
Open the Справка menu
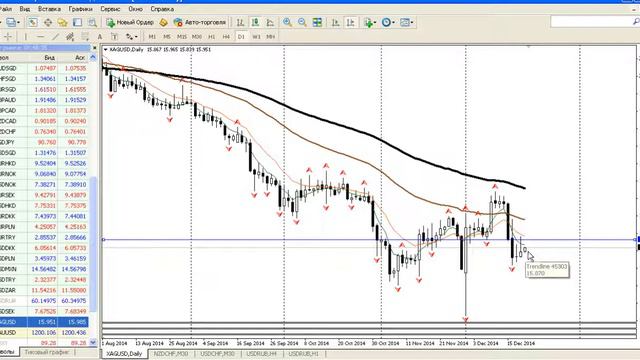click(x=162, y=9)
